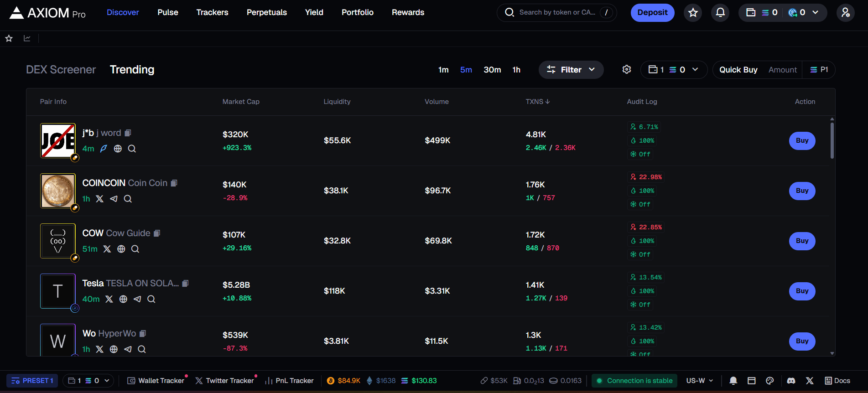This screenshot has height=393, width=868.
Task: Sort the table by TXNS column
Action: (538, 102)
